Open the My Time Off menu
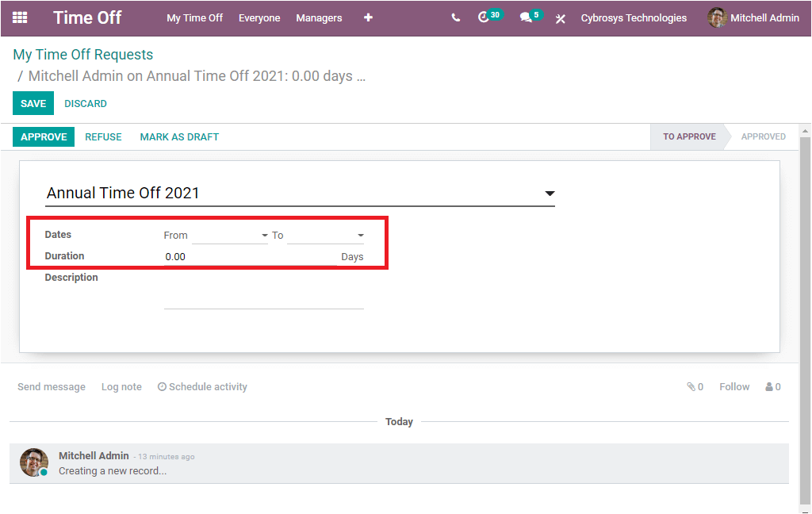 195,17
